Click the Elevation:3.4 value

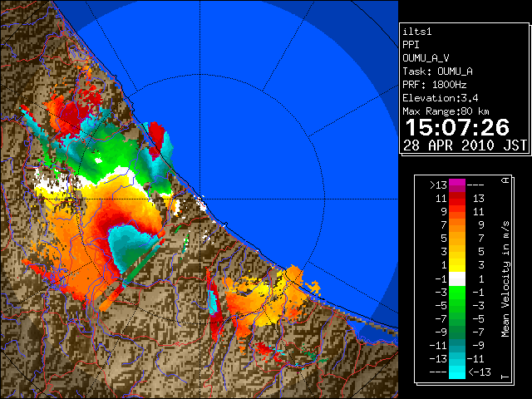point(440,98)
